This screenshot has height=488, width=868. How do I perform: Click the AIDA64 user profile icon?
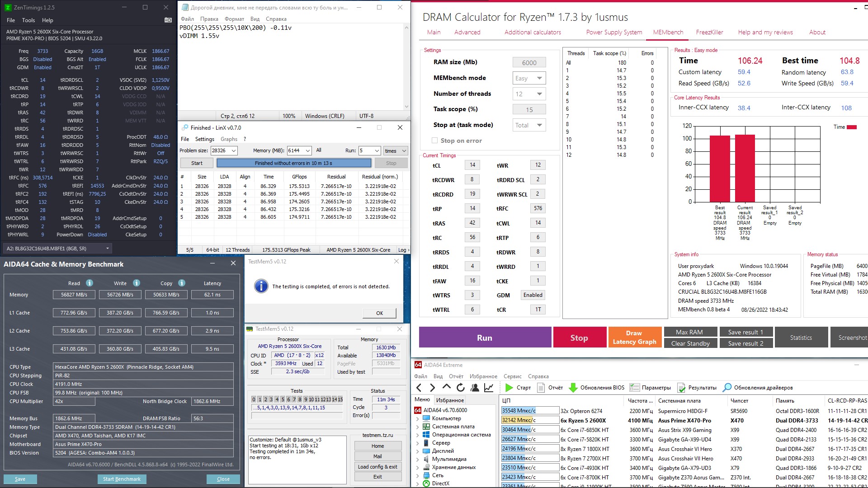pyautogui.click(x=475, y=388)
